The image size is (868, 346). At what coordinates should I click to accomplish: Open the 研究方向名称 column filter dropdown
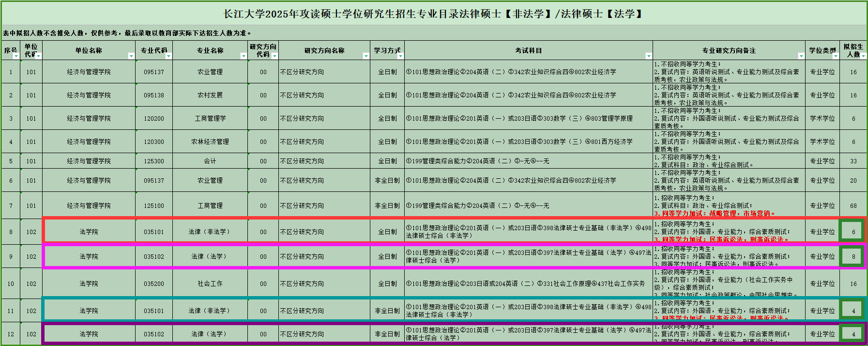366,56
